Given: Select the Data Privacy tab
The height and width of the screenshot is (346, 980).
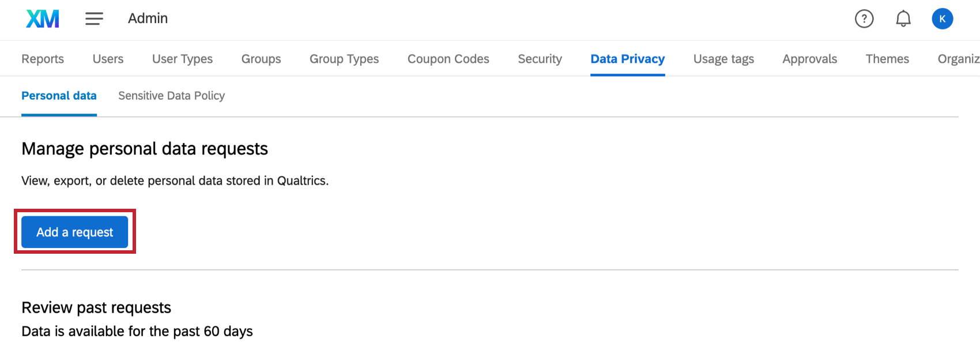Looking at the screenshot, I should [x=627, y=58].
